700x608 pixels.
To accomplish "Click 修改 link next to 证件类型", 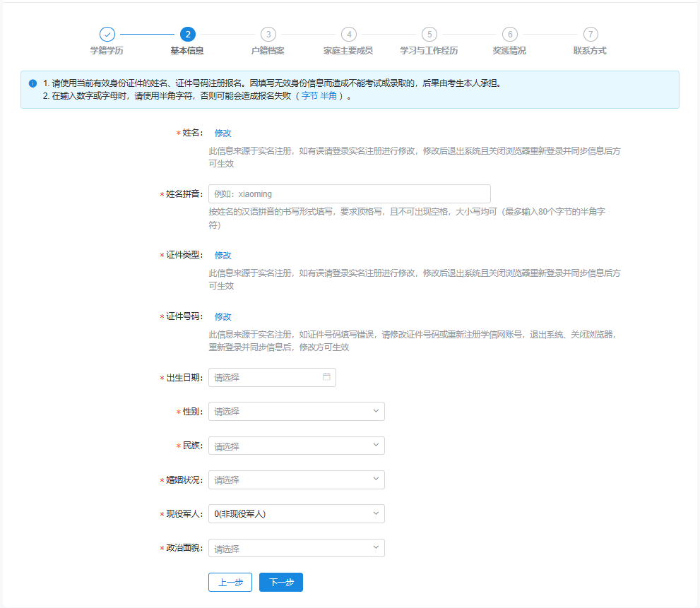I will (x=223, y=256).
